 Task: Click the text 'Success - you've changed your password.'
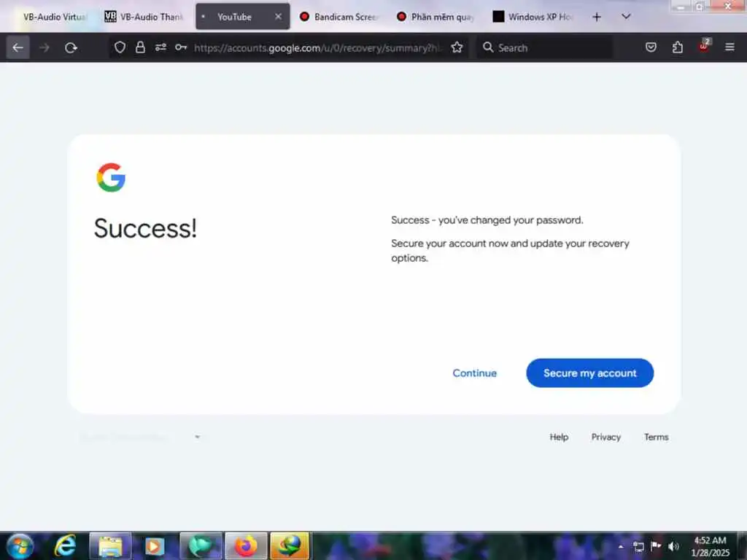(x=487, y=220)
